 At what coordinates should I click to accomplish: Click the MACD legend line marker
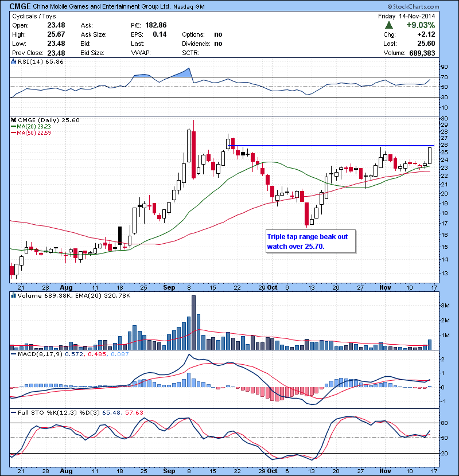click(x=14, y=354)
